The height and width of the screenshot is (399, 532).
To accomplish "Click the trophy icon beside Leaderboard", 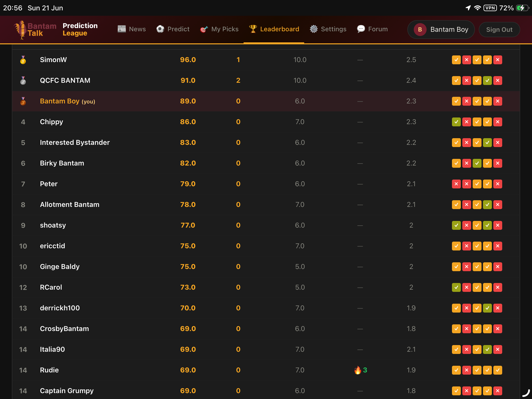I will [x=253, y=29].
